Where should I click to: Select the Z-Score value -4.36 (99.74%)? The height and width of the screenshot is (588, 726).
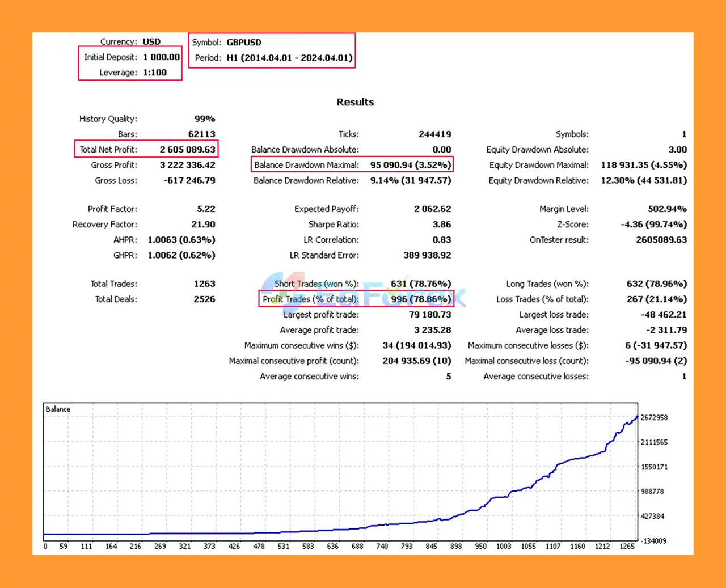tap(653, 225)
